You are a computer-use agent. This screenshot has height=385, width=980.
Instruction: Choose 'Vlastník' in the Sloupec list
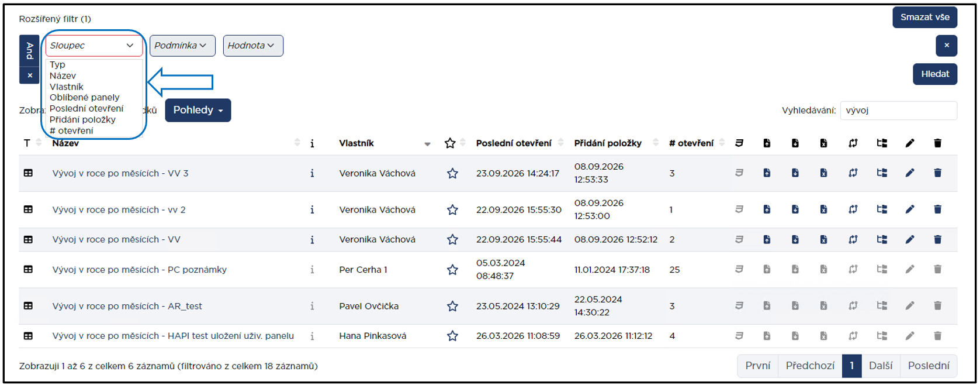(x=67, y=87)
